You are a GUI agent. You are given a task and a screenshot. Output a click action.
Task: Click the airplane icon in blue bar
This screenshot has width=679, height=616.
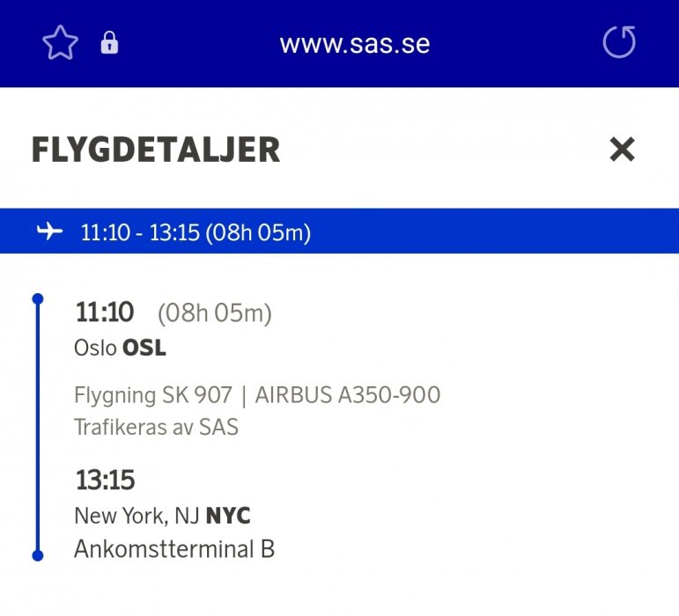[x=50, y=231]
